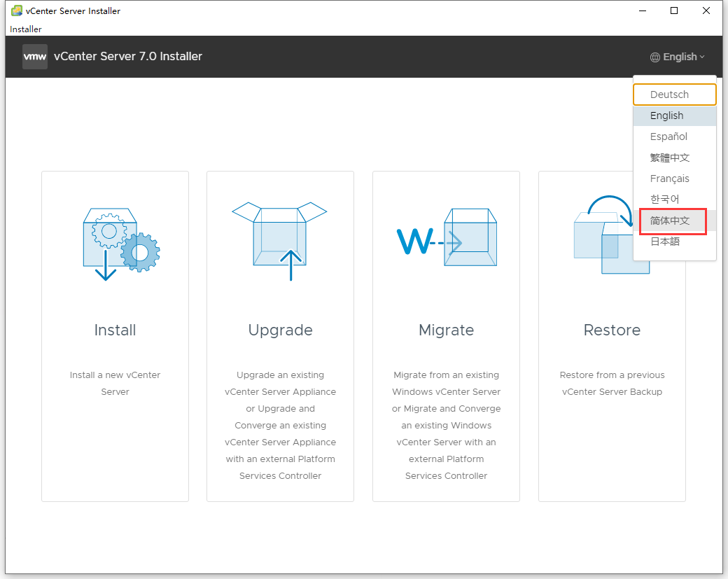Viewport: 728px width, 579px height.
Task: Open the English language dropdown
Action: (678, 57)
